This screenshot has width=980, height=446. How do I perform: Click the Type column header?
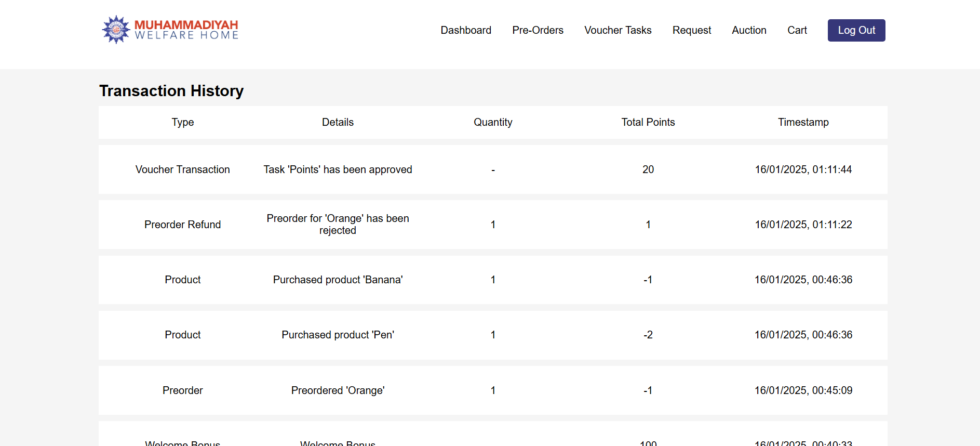183,122
